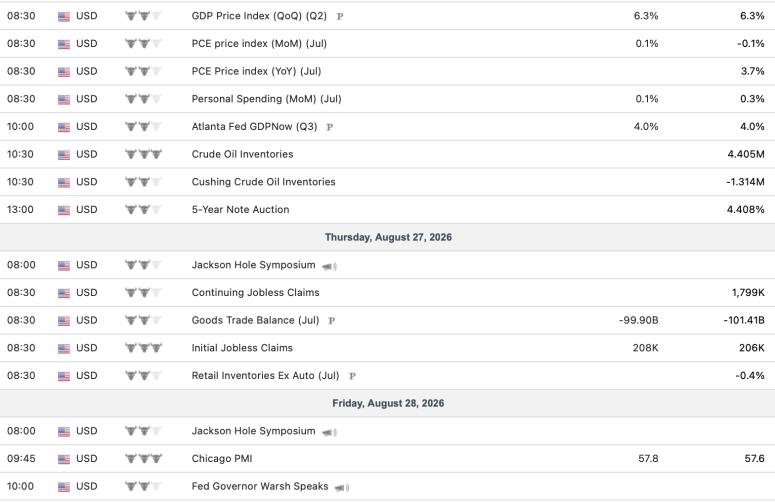Click the bull importance icons for Initial Jobless Claims
The height and width of the screenshot is (503, 775).
(143, 348)
